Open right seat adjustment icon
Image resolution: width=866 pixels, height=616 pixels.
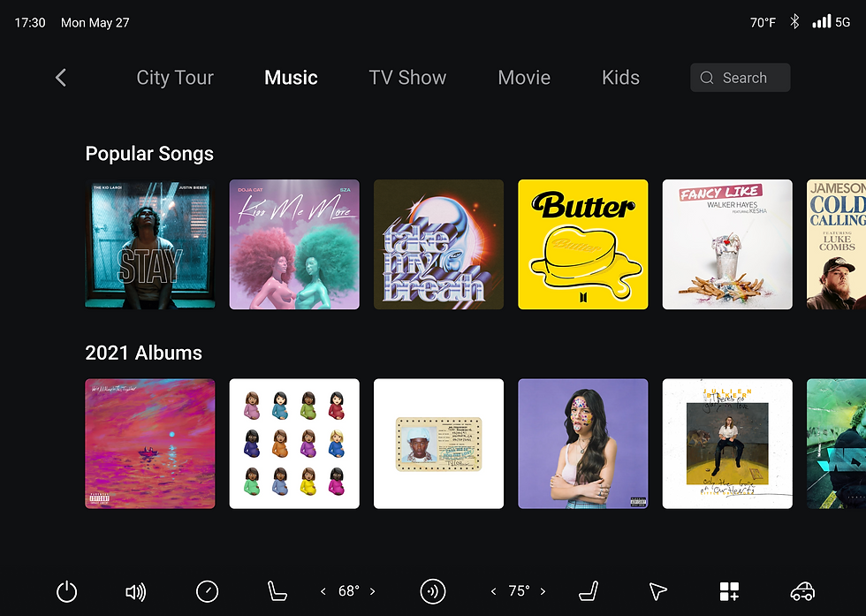pyautogui.click(x=589, y=591)
